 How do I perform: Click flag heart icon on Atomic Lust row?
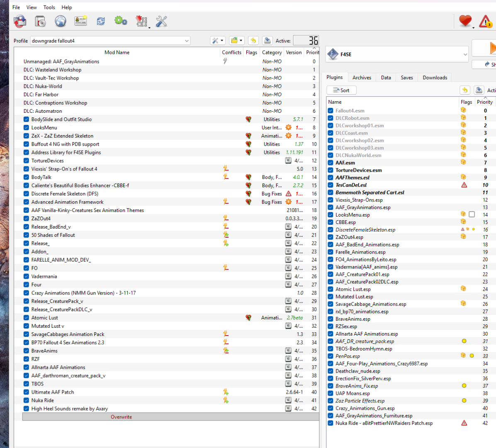[x=249, y=318]
